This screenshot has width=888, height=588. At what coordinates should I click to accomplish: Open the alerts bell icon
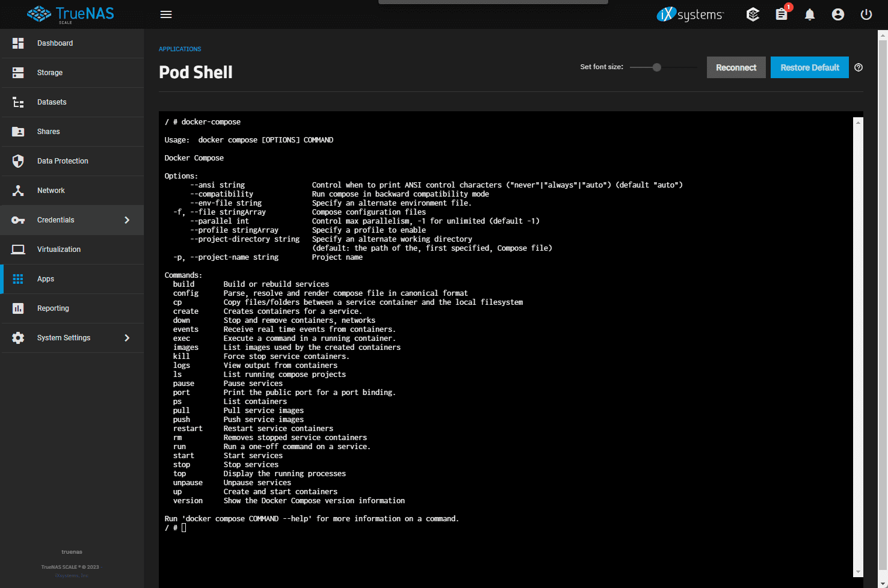click(810, 14)
